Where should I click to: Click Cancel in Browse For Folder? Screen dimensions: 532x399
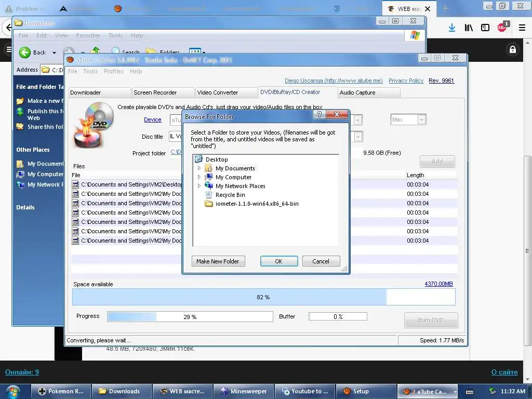point(321,261)
